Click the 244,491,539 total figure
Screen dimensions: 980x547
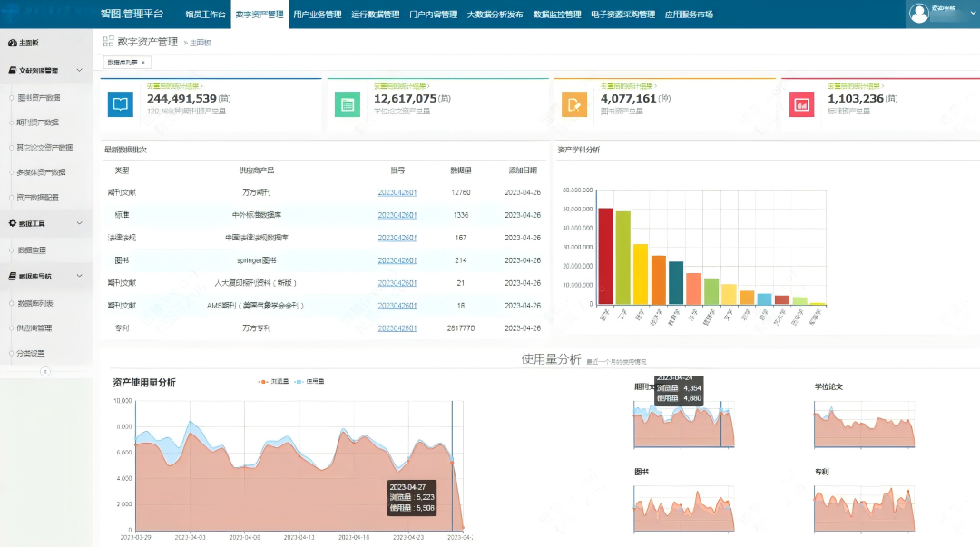tap(181, 99)
